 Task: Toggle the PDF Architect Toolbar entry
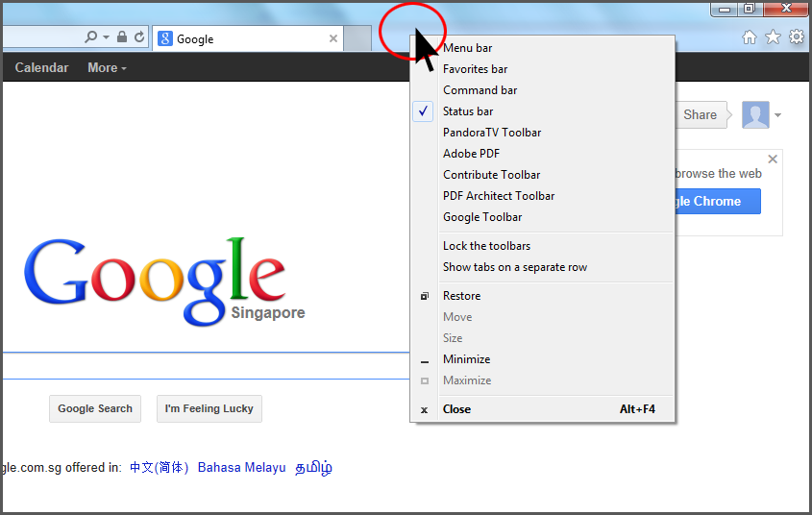[x=543, y=196]
